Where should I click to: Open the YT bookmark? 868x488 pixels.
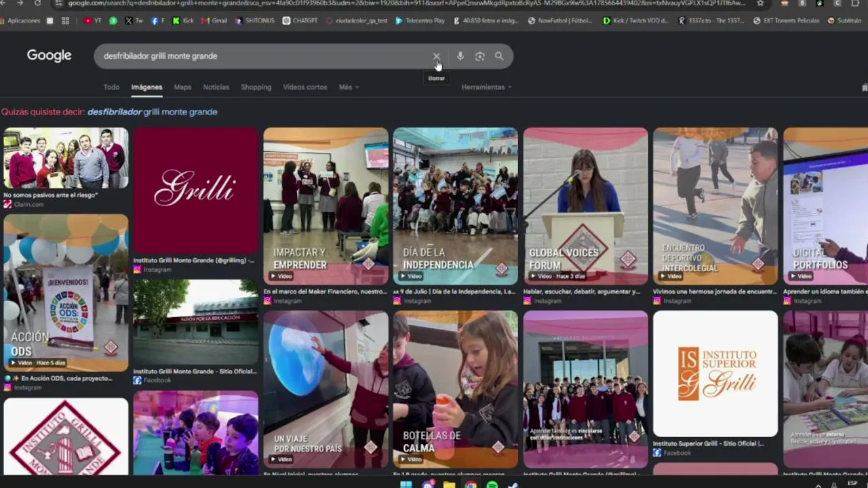[93, 21]
